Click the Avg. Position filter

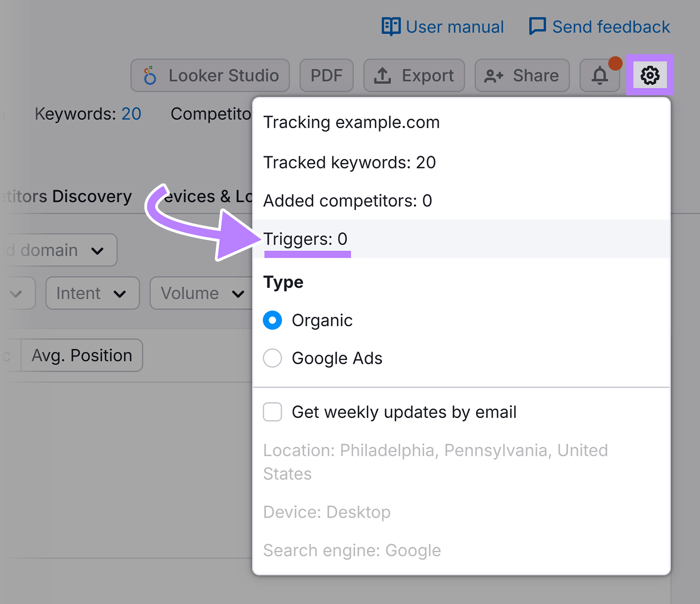tap(81, 355)
